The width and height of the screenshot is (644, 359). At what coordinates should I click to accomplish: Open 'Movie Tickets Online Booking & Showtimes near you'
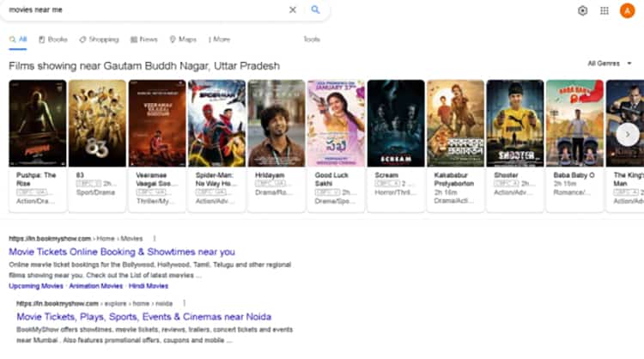tap(122, 252)
